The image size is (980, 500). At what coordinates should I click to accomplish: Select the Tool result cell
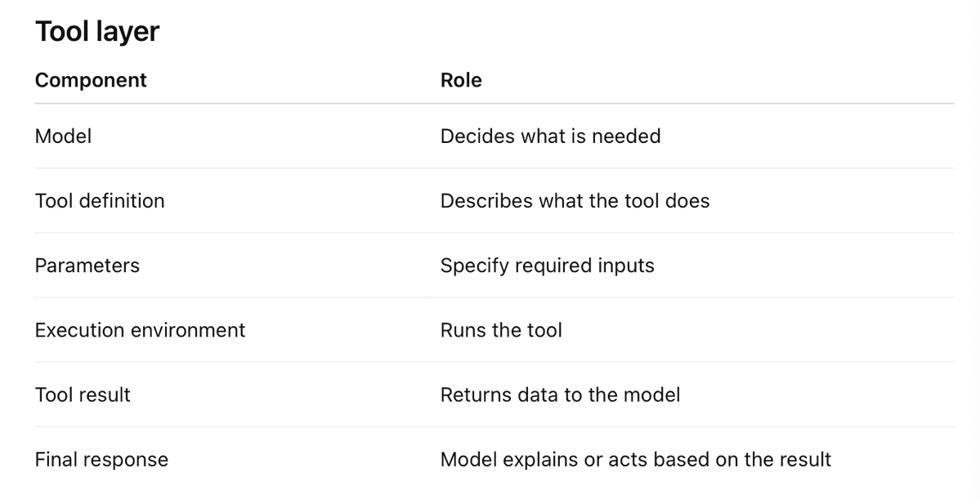click(x=83, y=395)
